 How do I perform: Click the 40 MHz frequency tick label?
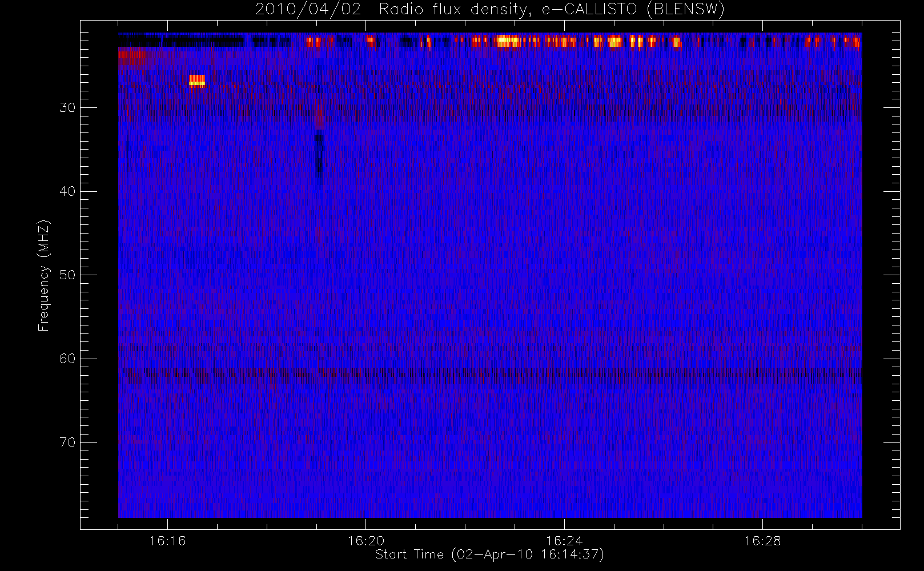(x=67, y=191)
